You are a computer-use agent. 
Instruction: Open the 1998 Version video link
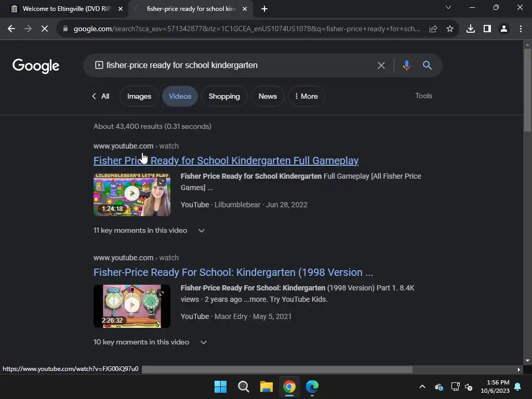pyautogui.click(x=233, y=272)
